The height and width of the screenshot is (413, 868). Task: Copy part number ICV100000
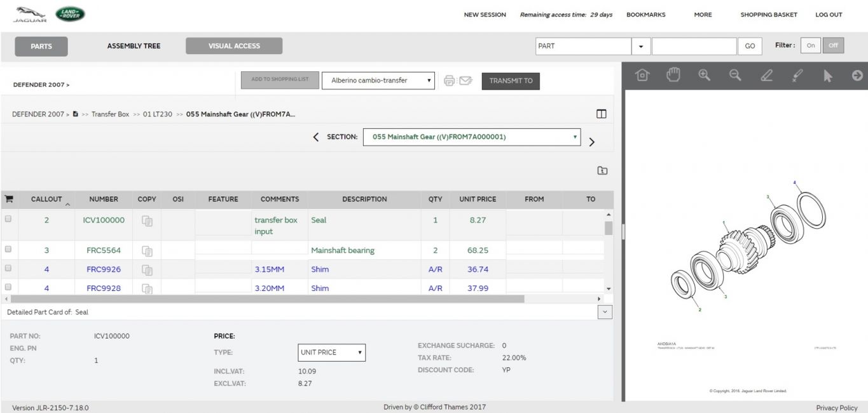(147, 220)
